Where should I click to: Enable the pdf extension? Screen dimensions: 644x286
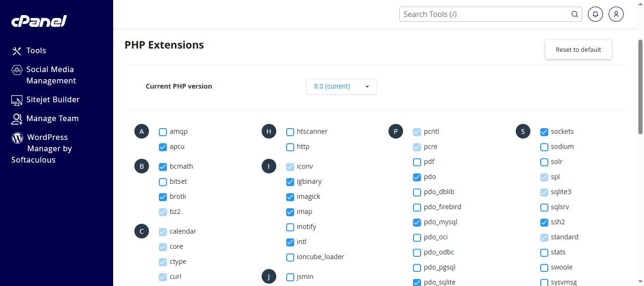point(417,162)
